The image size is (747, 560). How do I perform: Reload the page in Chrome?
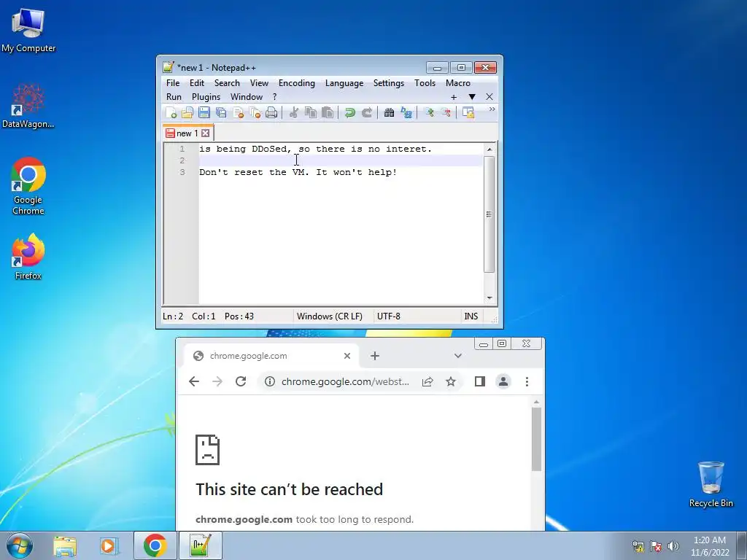click(241, 381)
